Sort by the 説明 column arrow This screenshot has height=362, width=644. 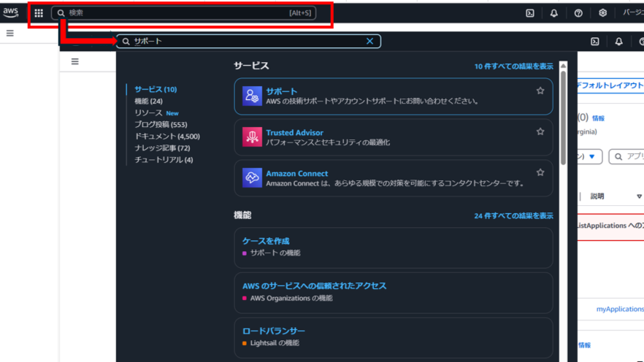tap(639, 196)
